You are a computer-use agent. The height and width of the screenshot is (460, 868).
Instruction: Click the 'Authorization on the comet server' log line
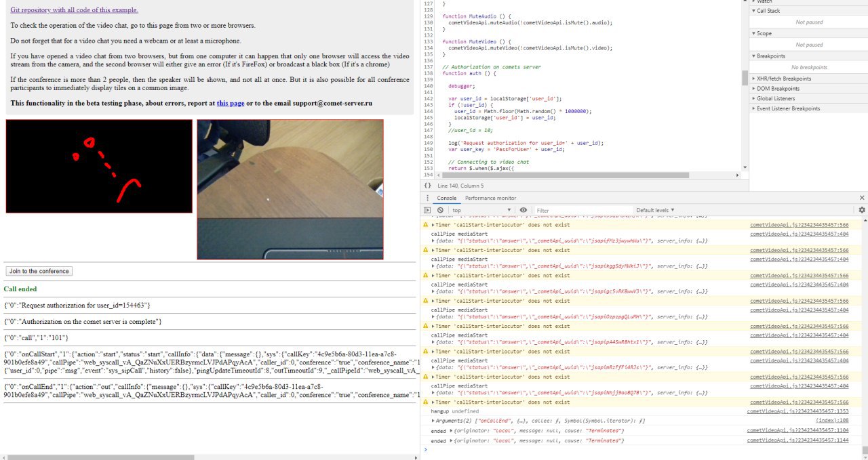83,321
